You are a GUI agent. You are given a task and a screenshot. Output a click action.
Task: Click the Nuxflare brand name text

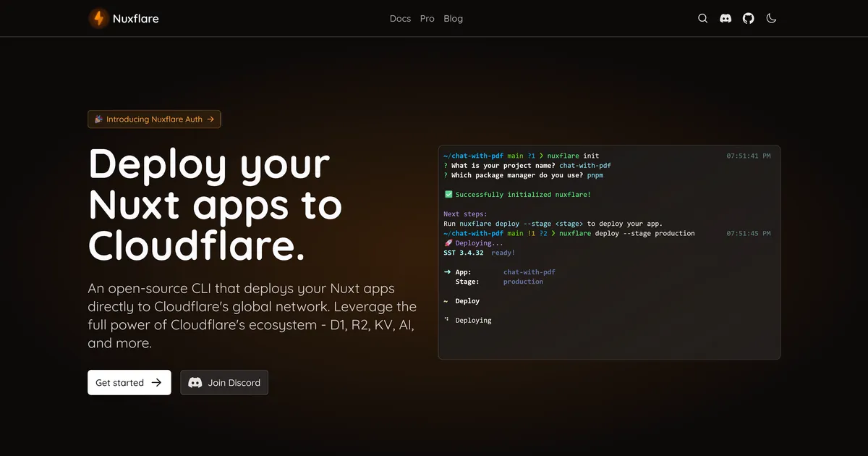click(135, 19)
